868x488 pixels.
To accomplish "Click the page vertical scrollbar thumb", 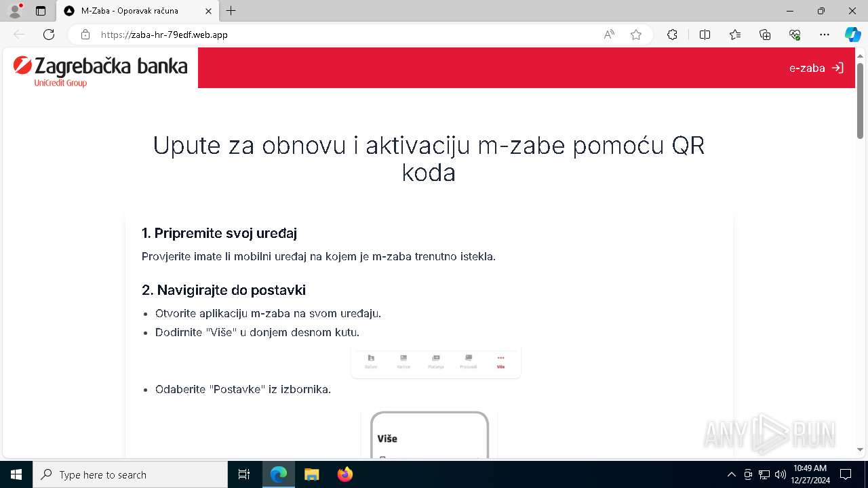I will (x=861, y=100).
